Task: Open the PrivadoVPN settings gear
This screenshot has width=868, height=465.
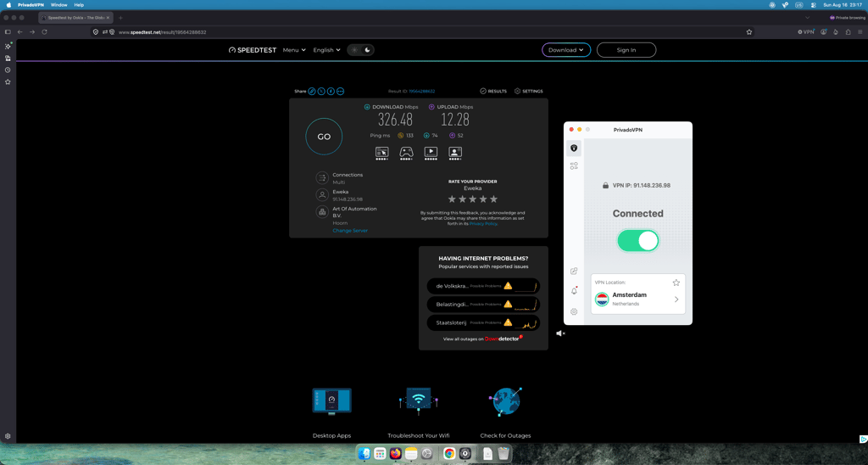Action: coord(574,311)
